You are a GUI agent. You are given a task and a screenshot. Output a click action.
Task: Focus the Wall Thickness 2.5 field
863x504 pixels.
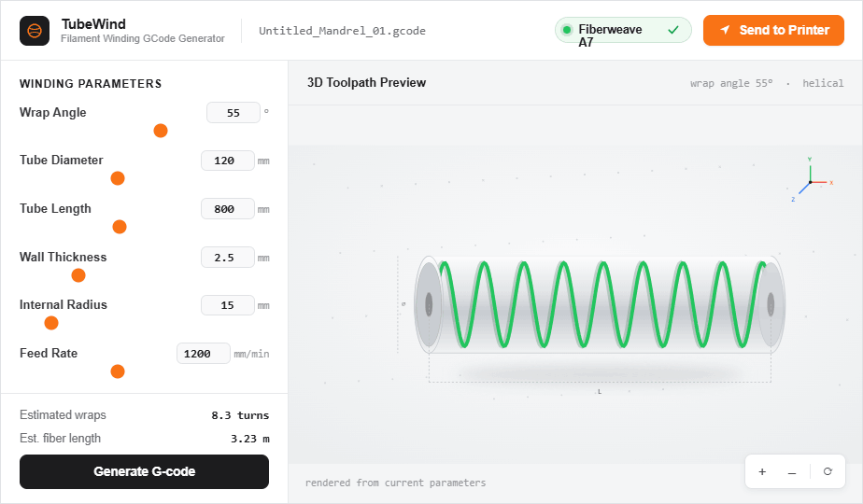(x=227, y=258)
